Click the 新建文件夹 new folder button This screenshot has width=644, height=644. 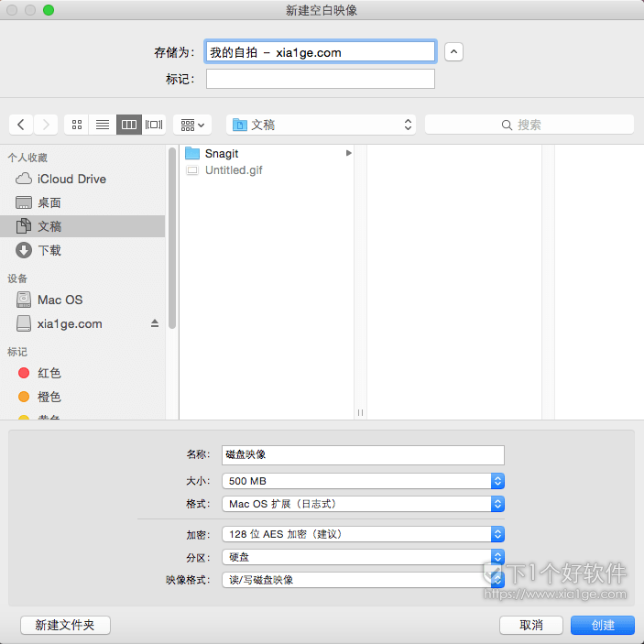pos(65,625)
